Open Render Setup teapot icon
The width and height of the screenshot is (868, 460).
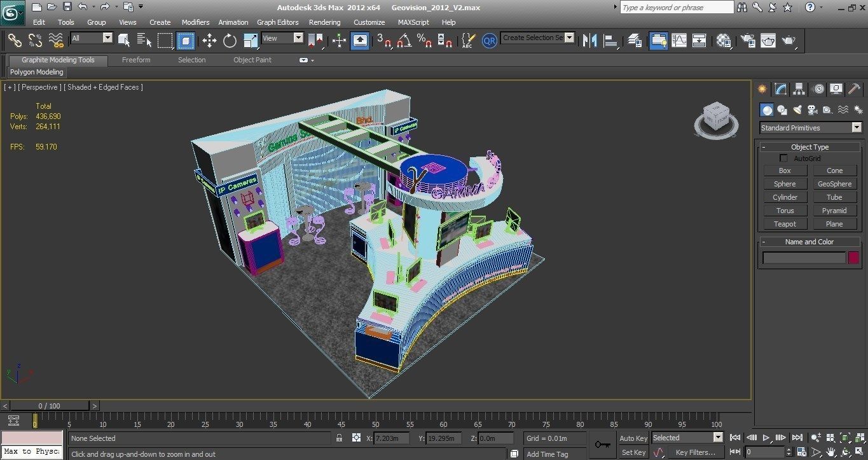(748, 41)
